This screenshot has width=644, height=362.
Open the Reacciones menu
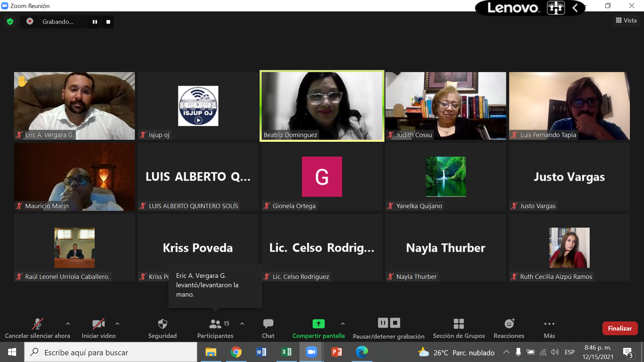pos(509,328)
